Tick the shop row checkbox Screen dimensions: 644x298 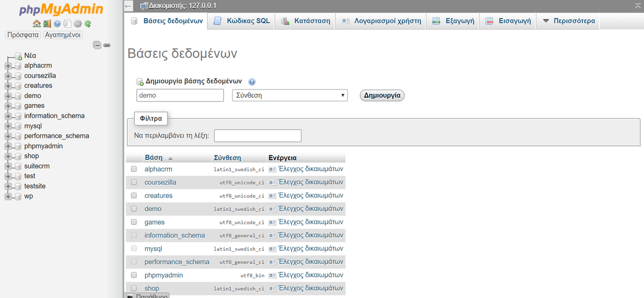(134, 288)
